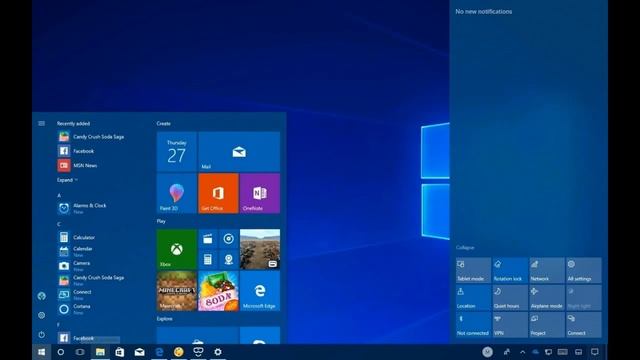Click the Windows Start button
Viewport: 640px width, 360px height.
click(x=41, y=352)
